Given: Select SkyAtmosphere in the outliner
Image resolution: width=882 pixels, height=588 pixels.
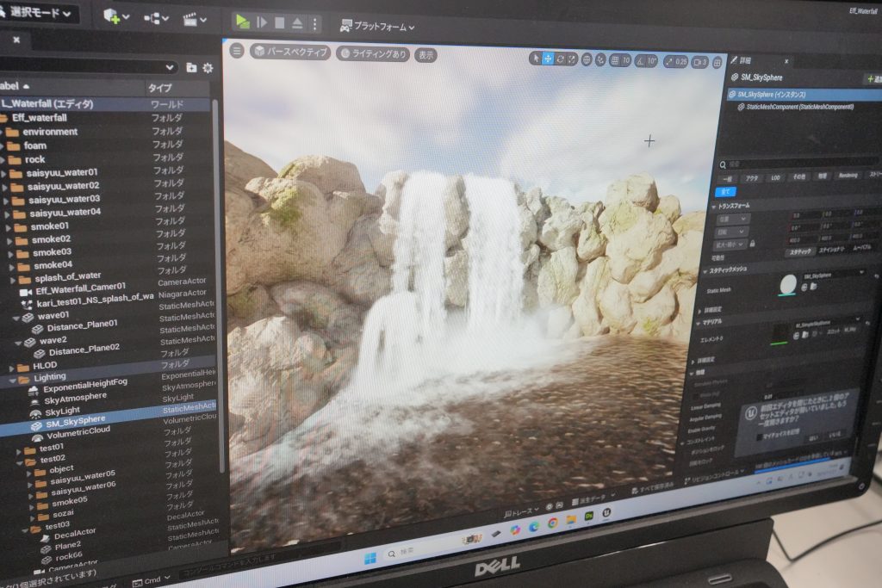Looking at the screenshot, I should click(x=75, y=396).
